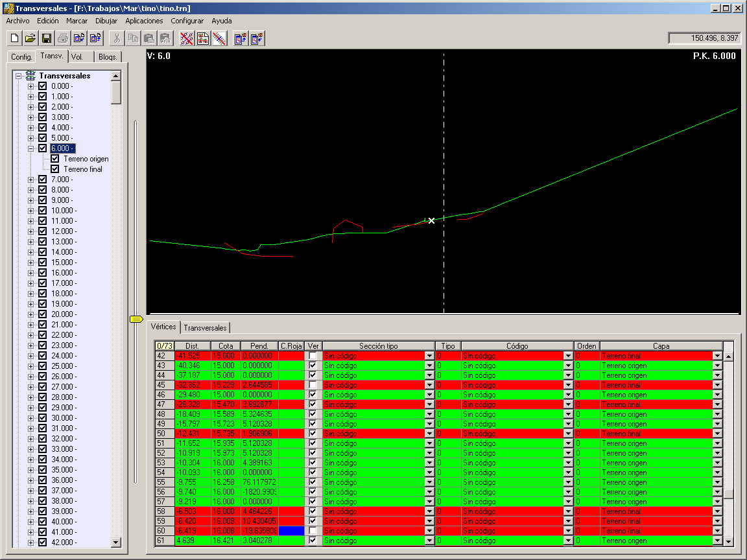
Task: Click the table scrollbar up arrow
Action: tap(728, 356)
